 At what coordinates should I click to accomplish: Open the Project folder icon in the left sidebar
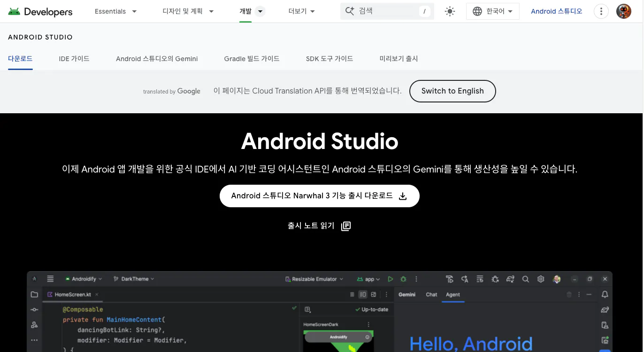tap(34, 293)
